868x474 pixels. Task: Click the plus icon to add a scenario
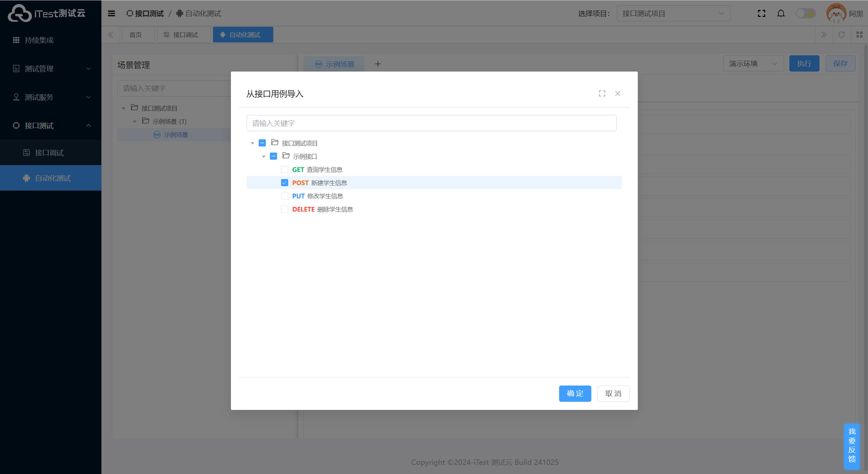pos(378,64)
